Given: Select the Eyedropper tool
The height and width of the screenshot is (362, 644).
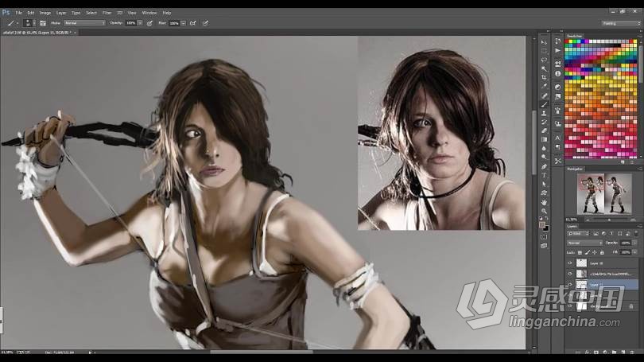Looking at the screenshot, I should point(544,86).
